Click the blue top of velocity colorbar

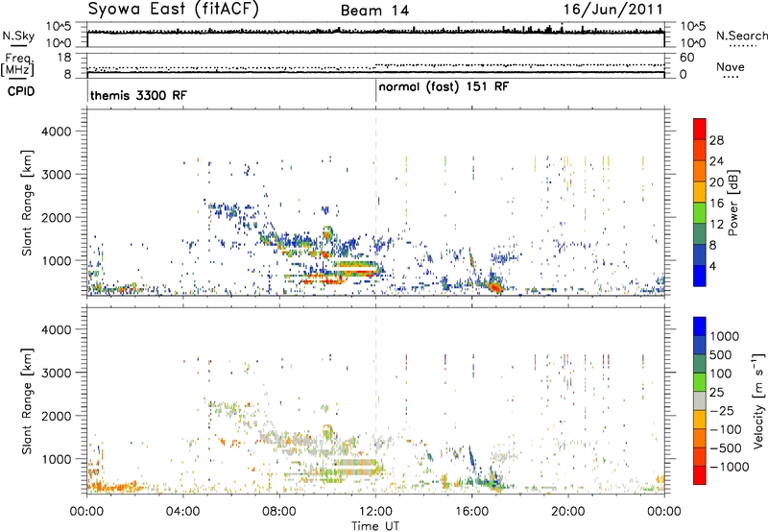click(700, 326)
